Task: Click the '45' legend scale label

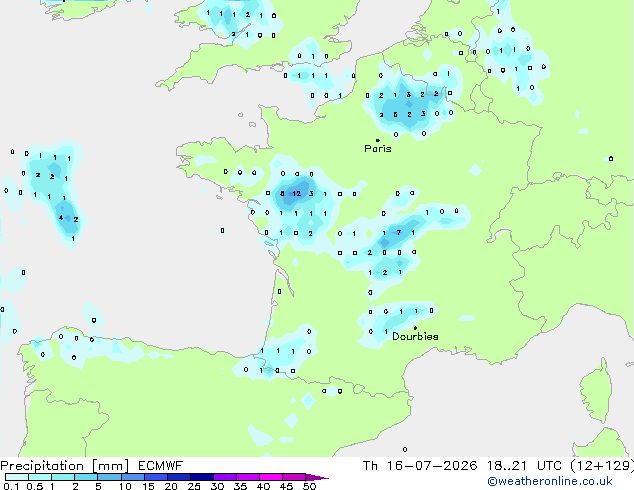Action: click(286, 486)
